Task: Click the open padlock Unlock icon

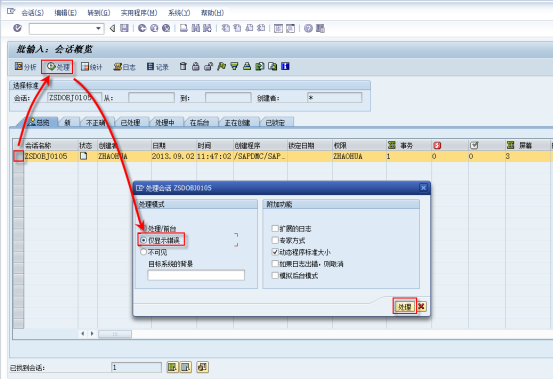Action: pos(208,66)
